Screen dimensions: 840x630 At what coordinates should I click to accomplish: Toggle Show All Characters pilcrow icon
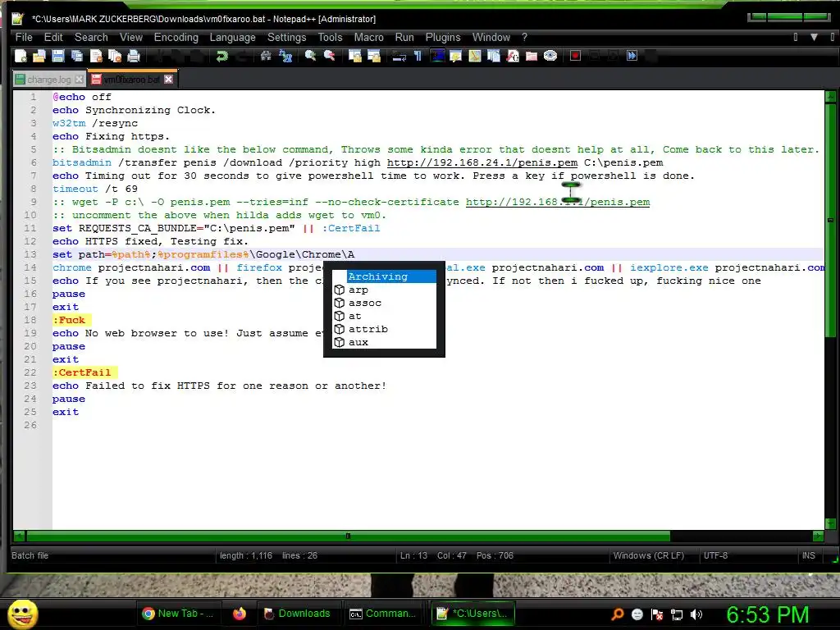(x=418, y=56)
